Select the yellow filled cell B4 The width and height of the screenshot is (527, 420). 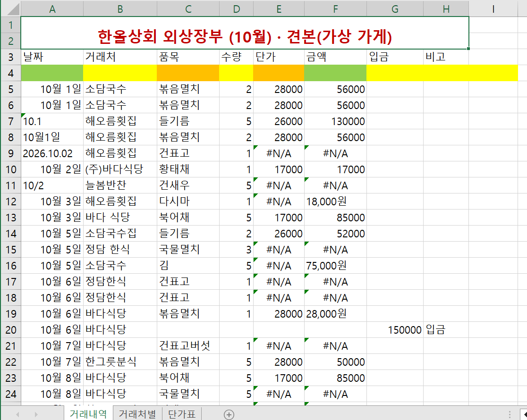120,73
